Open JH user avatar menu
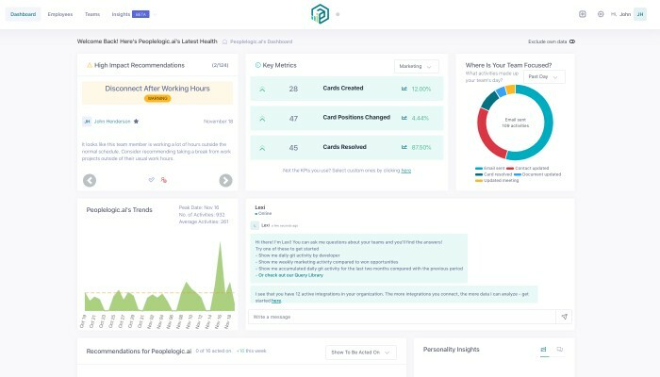Viewport: 660px width, 377px height. point(640,14)
